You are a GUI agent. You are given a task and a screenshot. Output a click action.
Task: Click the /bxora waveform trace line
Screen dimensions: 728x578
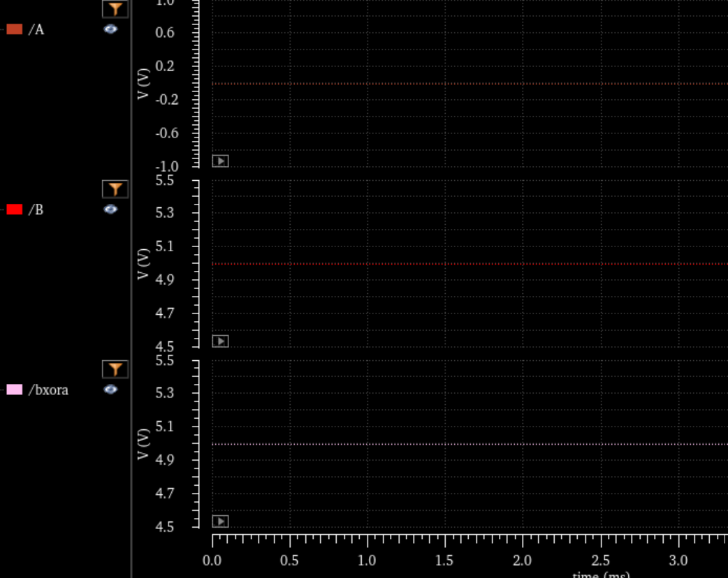[470, 444]
